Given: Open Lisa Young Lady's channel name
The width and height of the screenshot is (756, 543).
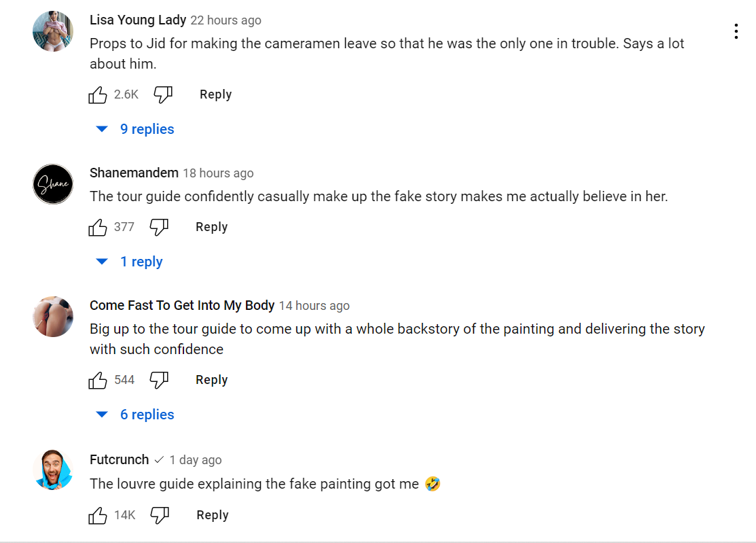Looking at the screenshot, I should (138, 20).
